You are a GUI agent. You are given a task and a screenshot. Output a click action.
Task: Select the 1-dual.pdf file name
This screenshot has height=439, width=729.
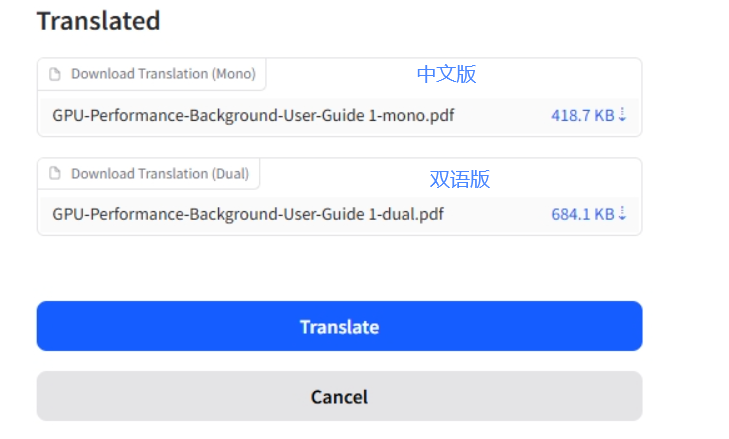[x=248, y=214]
